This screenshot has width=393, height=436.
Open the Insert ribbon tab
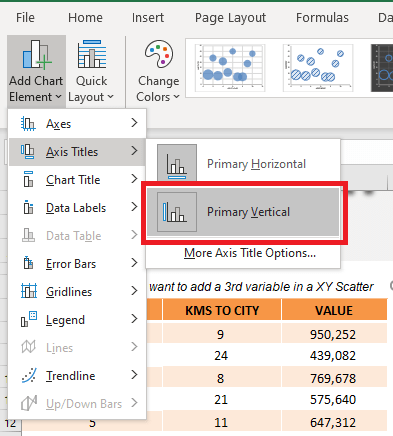[x=148, y=17]
